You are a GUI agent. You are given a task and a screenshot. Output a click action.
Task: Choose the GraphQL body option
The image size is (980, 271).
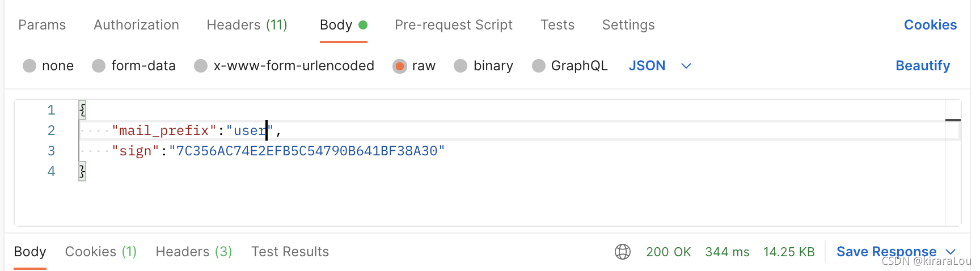click(538, 66)
